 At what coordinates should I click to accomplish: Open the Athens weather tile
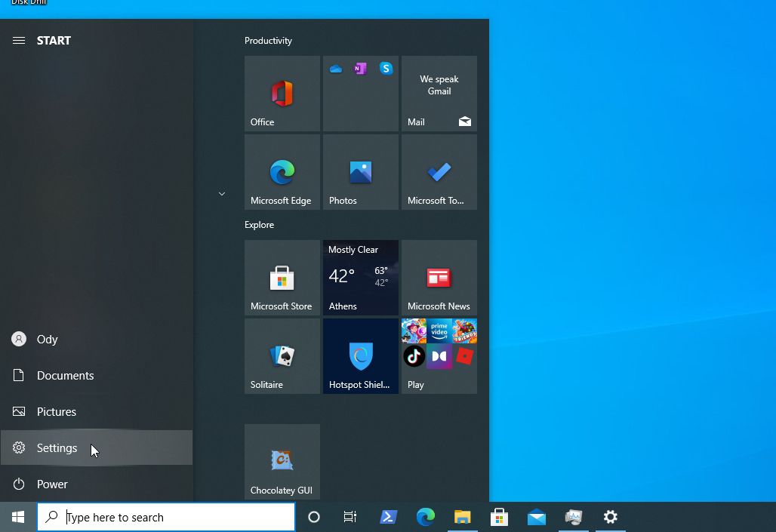click(361, 278)
